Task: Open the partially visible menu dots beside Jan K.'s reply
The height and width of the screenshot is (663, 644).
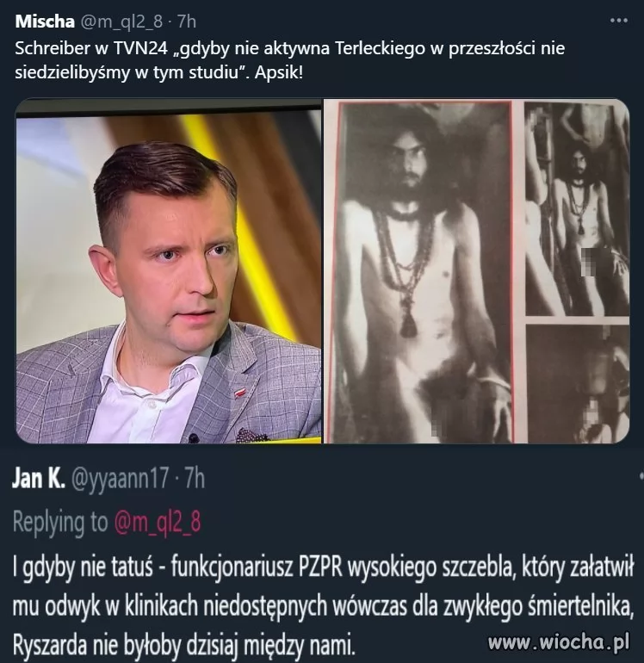Action: click(x=641, y=476)
